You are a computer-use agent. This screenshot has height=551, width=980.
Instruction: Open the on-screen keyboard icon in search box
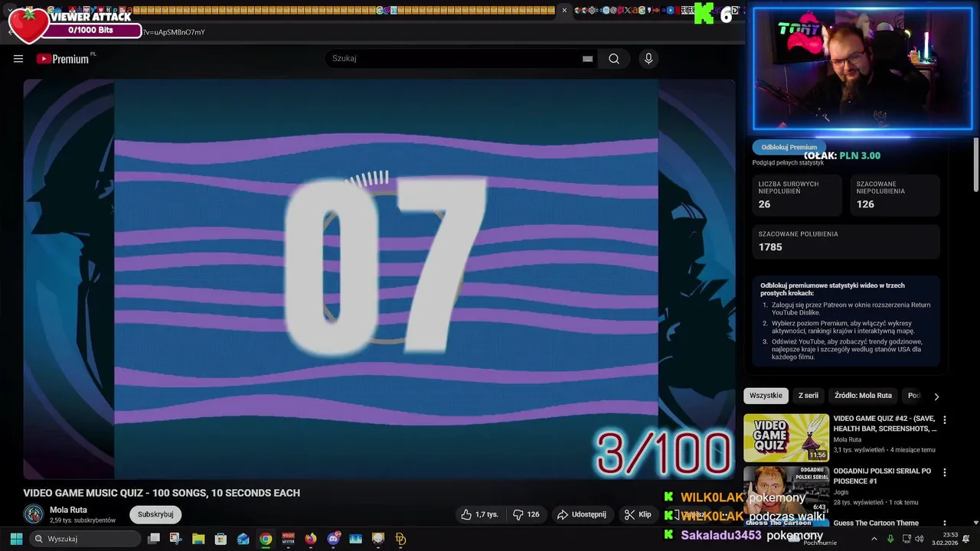587,59
